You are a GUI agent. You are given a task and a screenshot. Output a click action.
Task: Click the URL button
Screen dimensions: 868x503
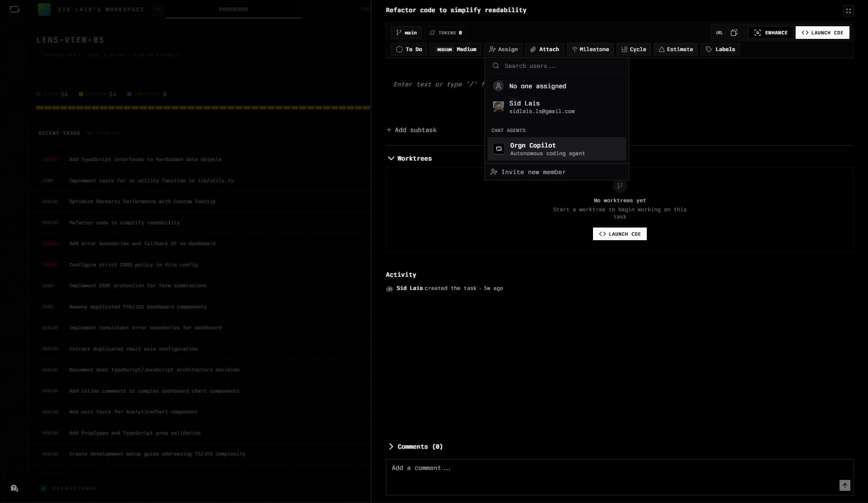point(720,33)
